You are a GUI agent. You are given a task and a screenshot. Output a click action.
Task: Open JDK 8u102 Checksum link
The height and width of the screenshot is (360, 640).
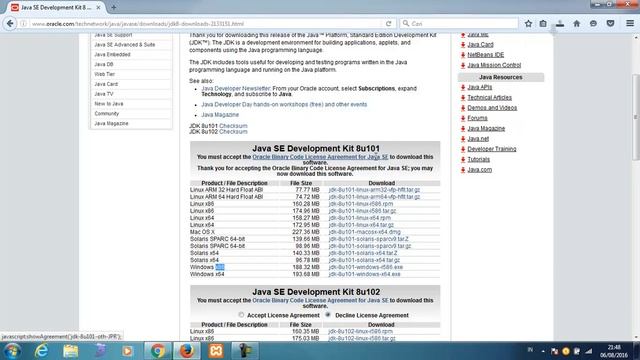click(233, 131)
